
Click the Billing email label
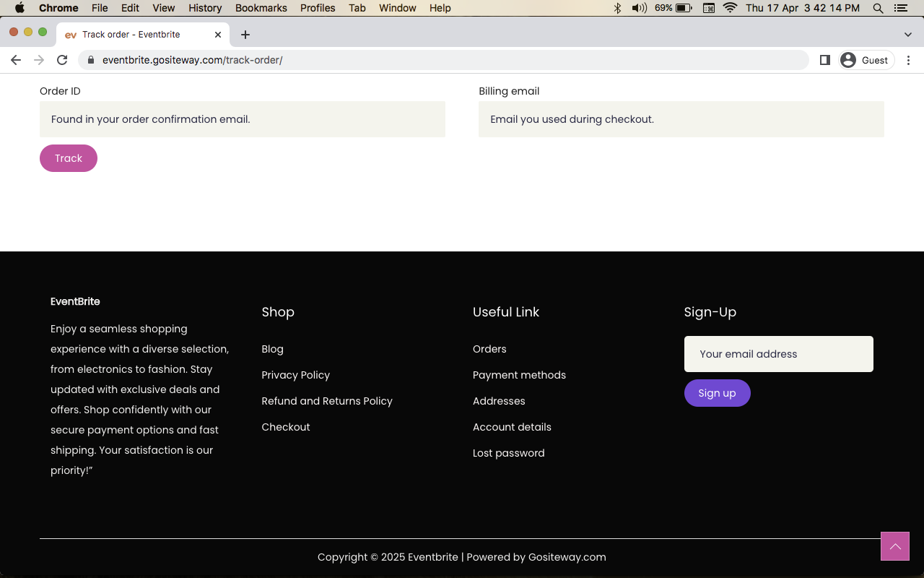(x=509, y=91)
